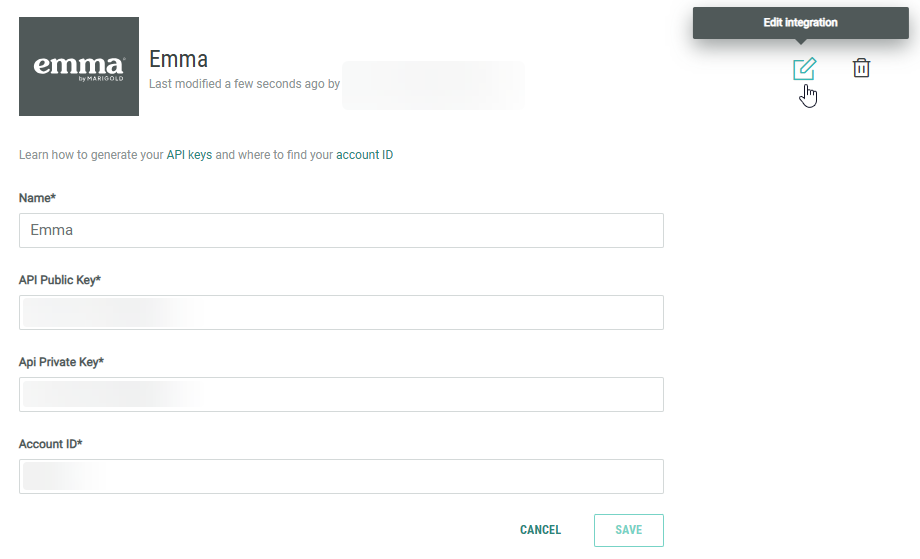Click the Emma by Marigold logo

79,66
